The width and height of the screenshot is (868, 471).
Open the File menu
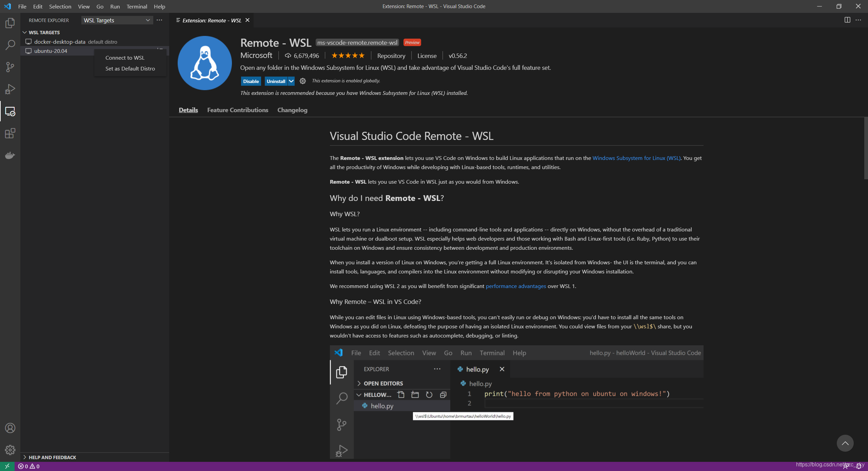pos(22,6)
